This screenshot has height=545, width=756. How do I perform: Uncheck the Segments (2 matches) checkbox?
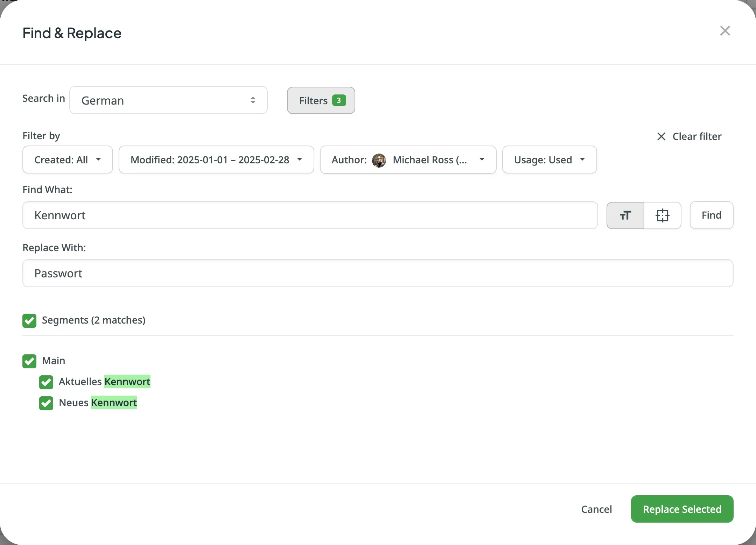[x=29, y=320]
